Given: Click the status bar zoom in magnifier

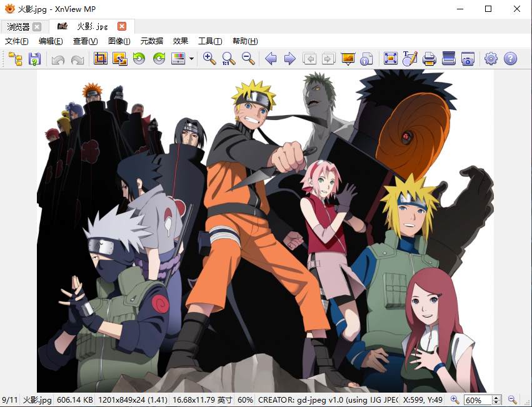Looking at the screenshot, I should coord(454,400).
